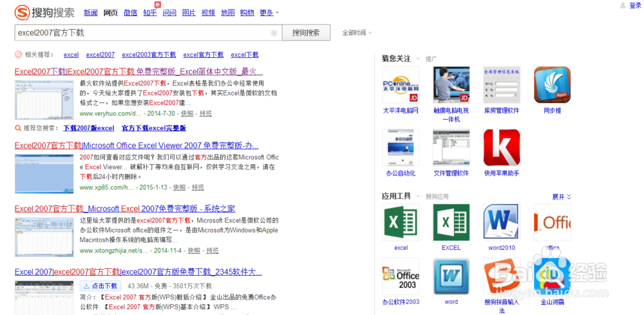Open 预览 for the xp85 result

pyautogui.click(x=198, y=187)
